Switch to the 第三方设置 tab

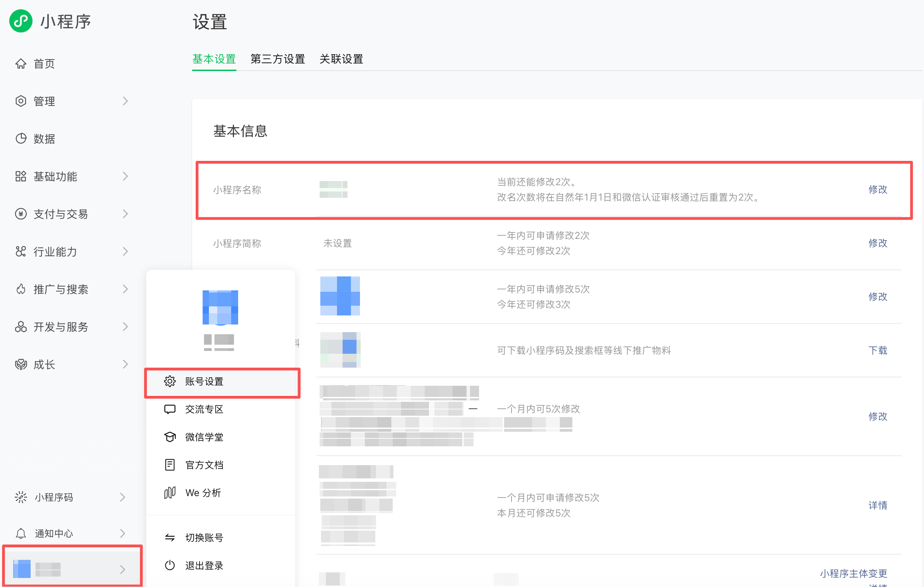point(277,59)
